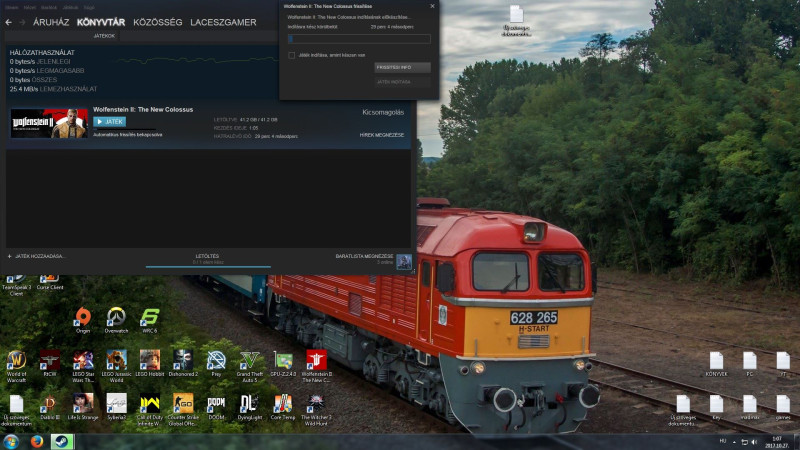This screenshot has width=800, height=450.
Task: Click the Wolfenstein II: The New Colossus title
Action: tap(143, 110)
